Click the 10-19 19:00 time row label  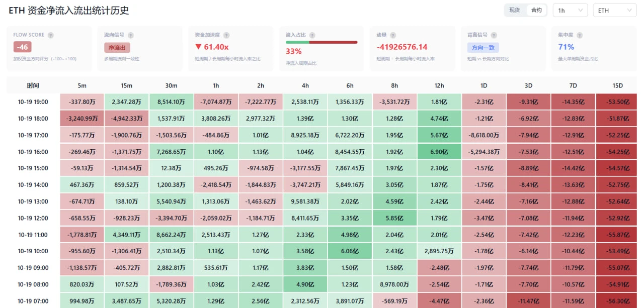click(x=33, y=102)
